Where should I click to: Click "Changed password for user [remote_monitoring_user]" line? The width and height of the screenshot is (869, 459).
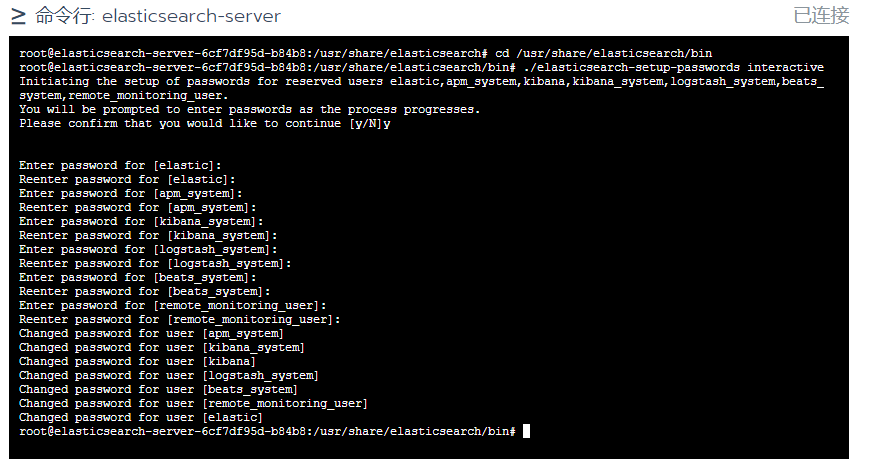click(193, 403)
